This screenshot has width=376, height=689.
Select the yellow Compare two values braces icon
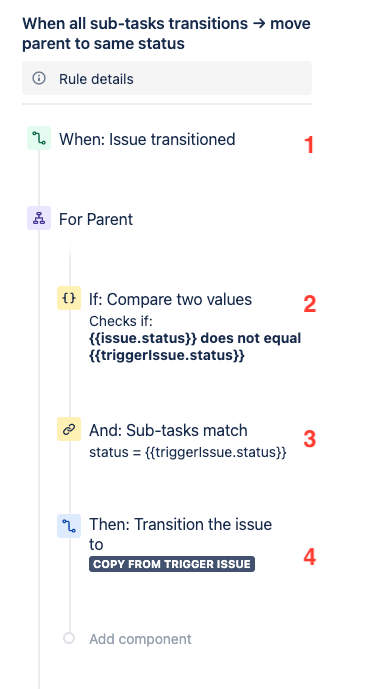tap(69, 298)
